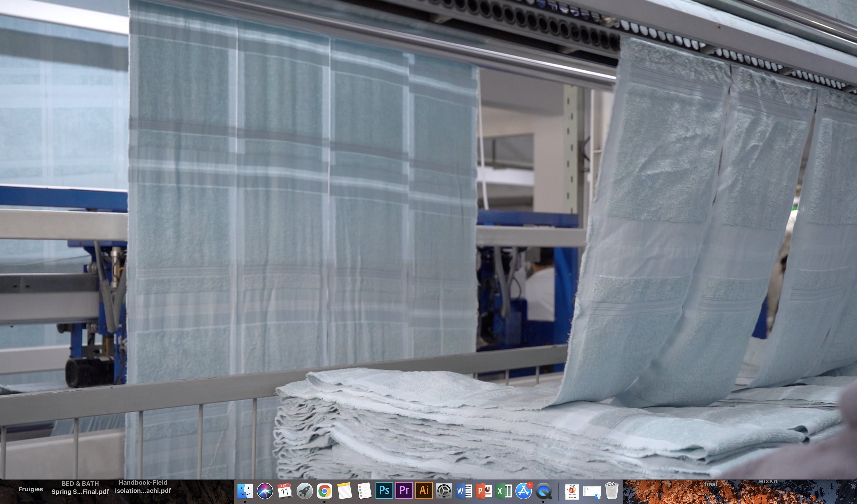The height and width of the screenshot is (504, 857).
Task: Open the Calendar app showing Feb 11
Action: (x=285, y=491)
